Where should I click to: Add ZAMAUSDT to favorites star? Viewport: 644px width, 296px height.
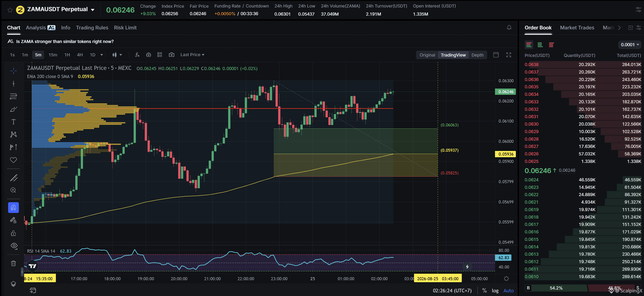(x=10, y=10)
